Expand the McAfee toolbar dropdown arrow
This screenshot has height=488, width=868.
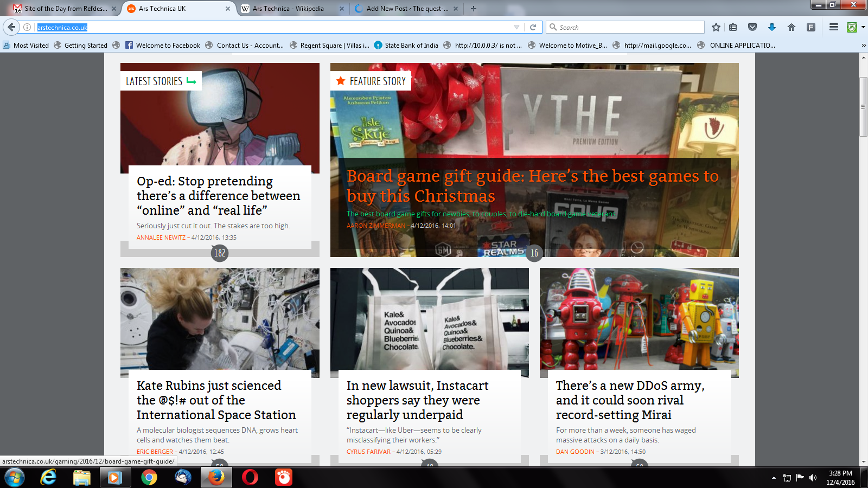(863, 27)
